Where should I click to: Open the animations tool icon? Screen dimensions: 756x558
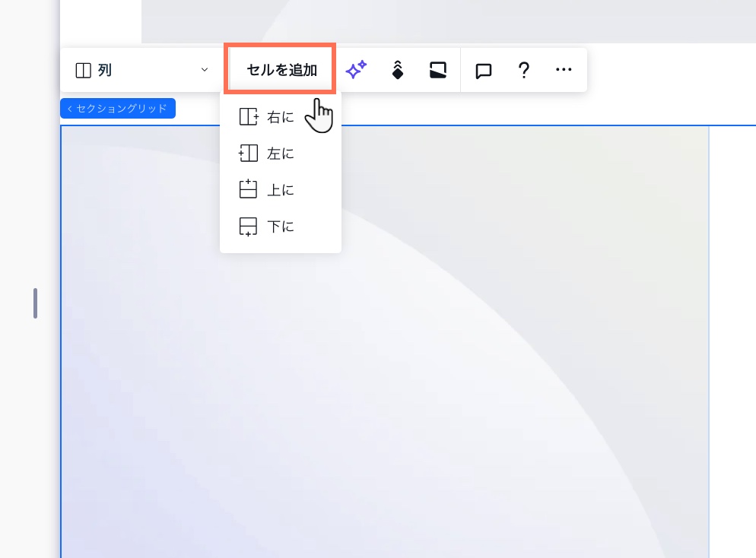point(398,69)
